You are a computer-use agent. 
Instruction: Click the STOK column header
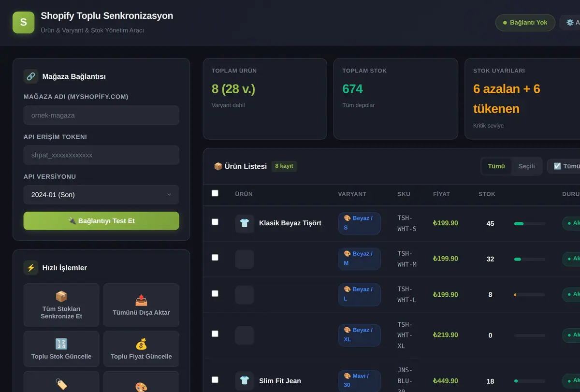(x=487, y=194)
